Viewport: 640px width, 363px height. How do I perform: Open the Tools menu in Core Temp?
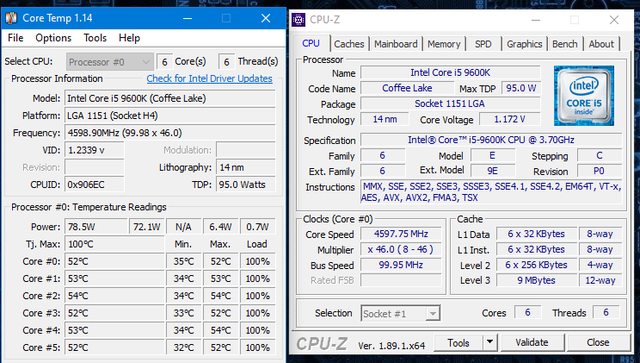click(x=95, y=38)
